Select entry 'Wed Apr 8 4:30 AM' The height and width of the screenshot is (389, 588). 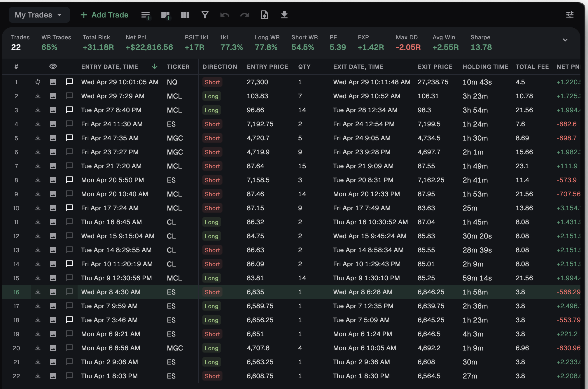111,292
